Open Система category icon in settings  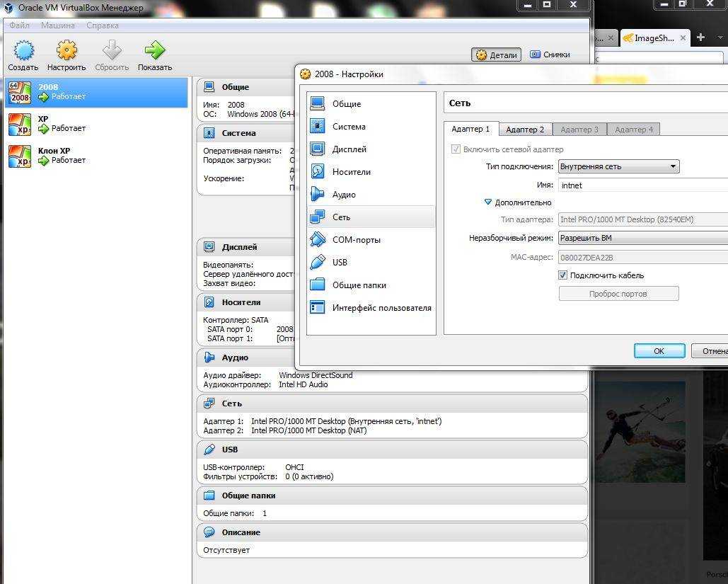tap(318, 127)
